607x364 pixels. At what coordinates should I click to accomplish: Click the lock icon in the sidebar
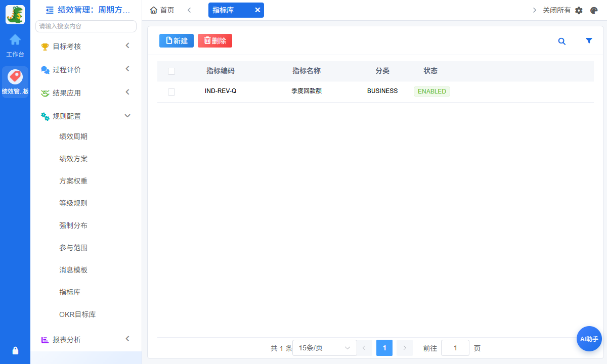click(15, 350)
